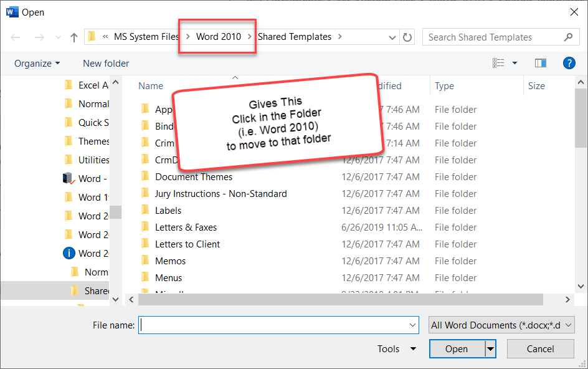
Task: Open recent locations dropdown arrow
Action: pyautogui.click(x=58, y=37)
